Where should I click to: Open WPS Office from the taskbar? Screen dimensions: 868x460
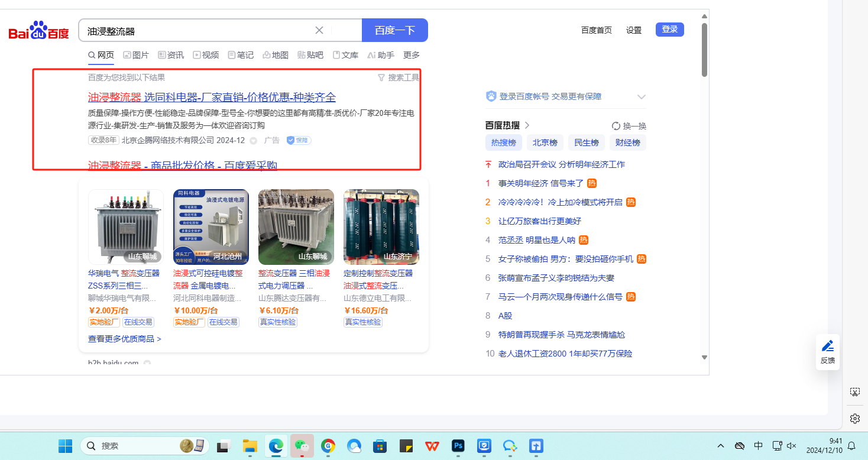[x=432, y=446]
